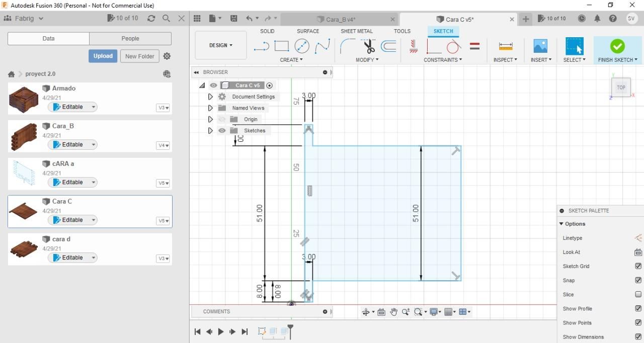Viewport: 644px width, 343px height.
Task: Apply the Coincident constraint tool
Action: 433,47
